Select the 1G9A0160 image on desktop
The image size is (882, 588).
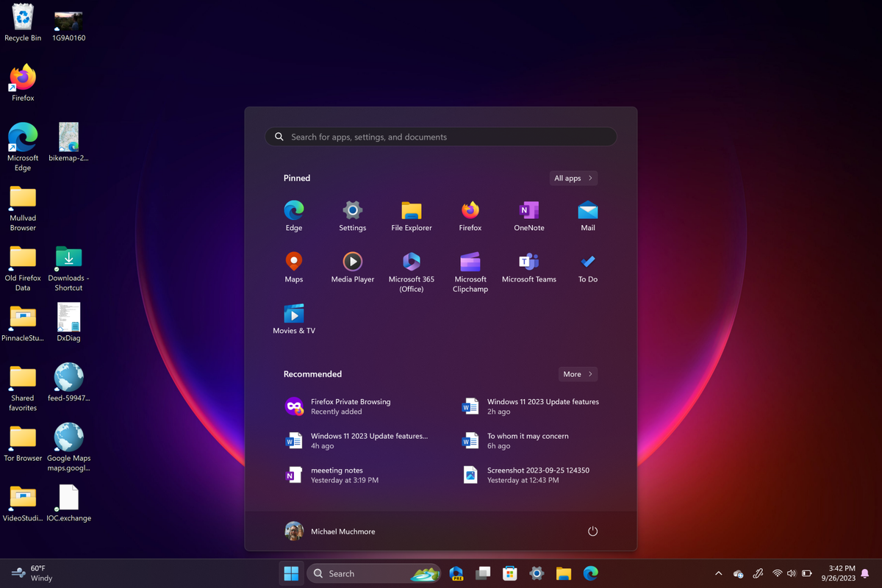[x=68, y=25]
